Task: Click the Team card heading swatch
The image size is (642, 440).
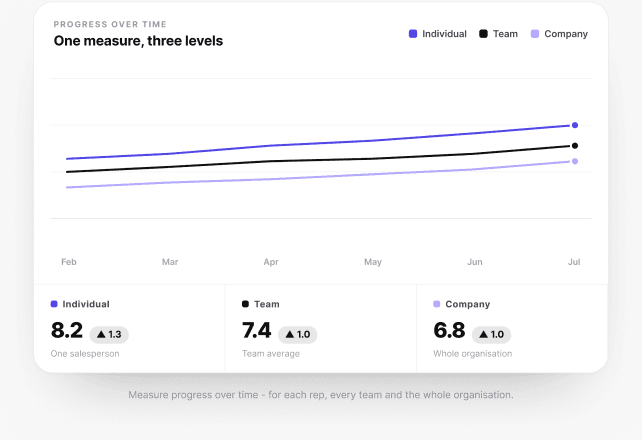Action: coord(245,304)
